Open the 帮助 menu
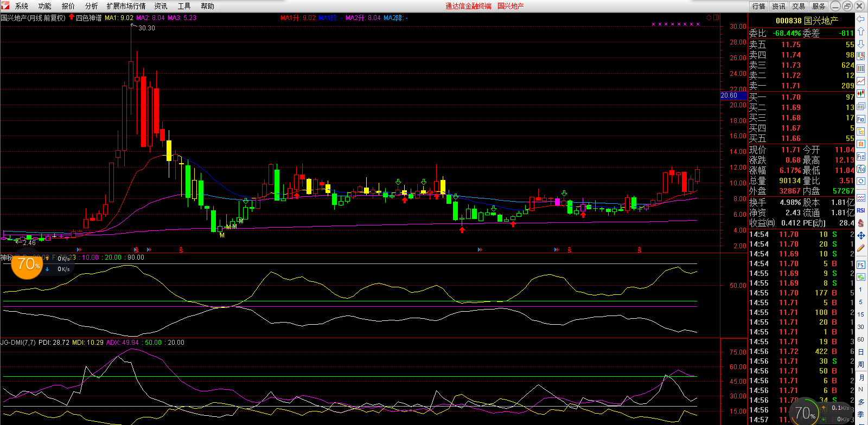Image resolution: width=868 pixels, height=425 pixels. point(208,6)
